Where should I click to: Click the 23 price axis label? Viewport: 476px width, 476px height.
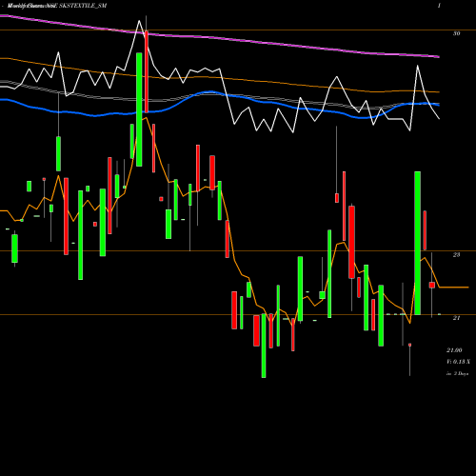click(x=456, y=255)
